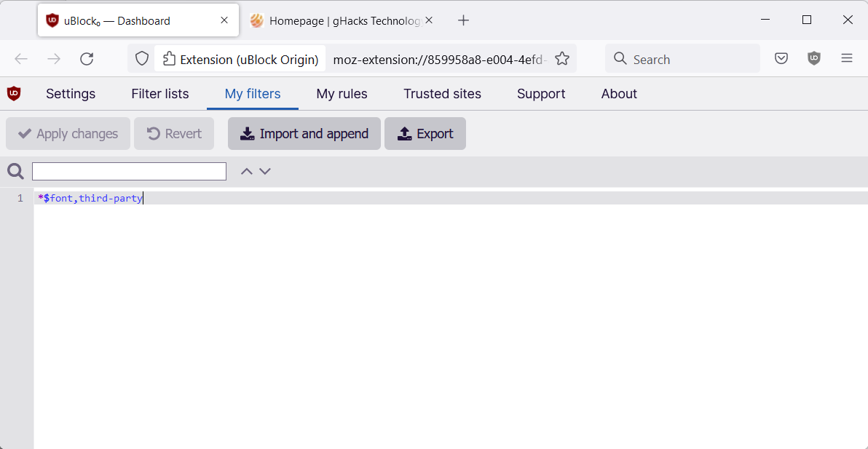Expand the Extension (uBlock Origin) address bar permissions
The image size is (868, 449).
pyautogui.click(x=240, y=57)
